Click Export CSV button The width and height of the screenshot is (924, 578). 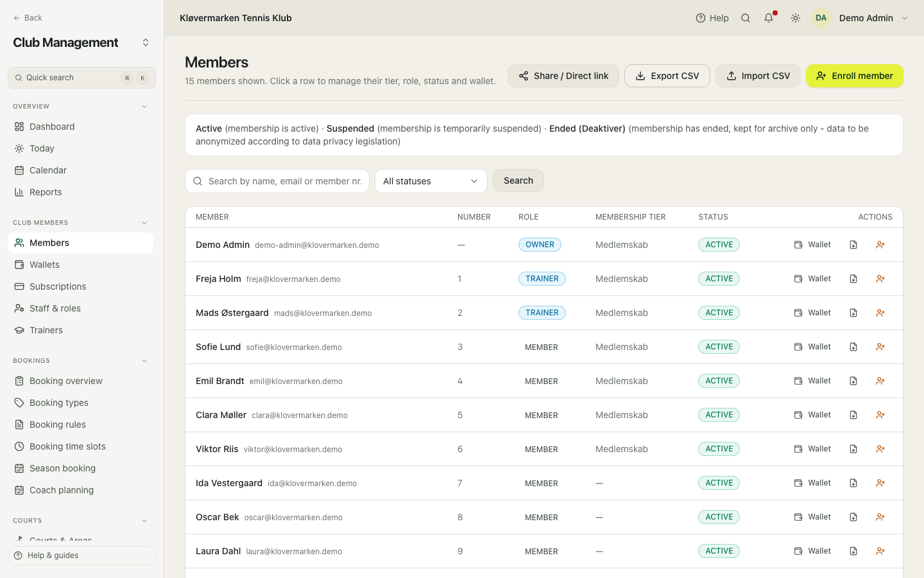click(667, 76)
